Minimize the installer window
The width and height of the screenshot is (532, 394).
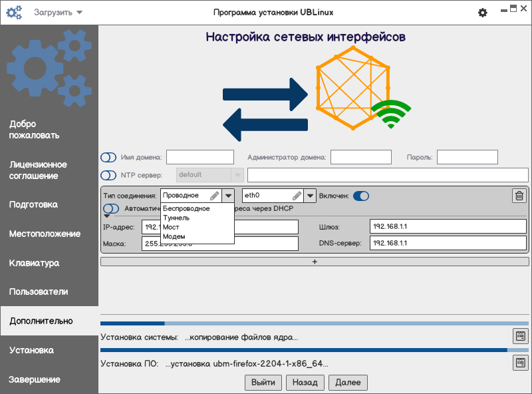pyautogui.click(x=504, y=11)
